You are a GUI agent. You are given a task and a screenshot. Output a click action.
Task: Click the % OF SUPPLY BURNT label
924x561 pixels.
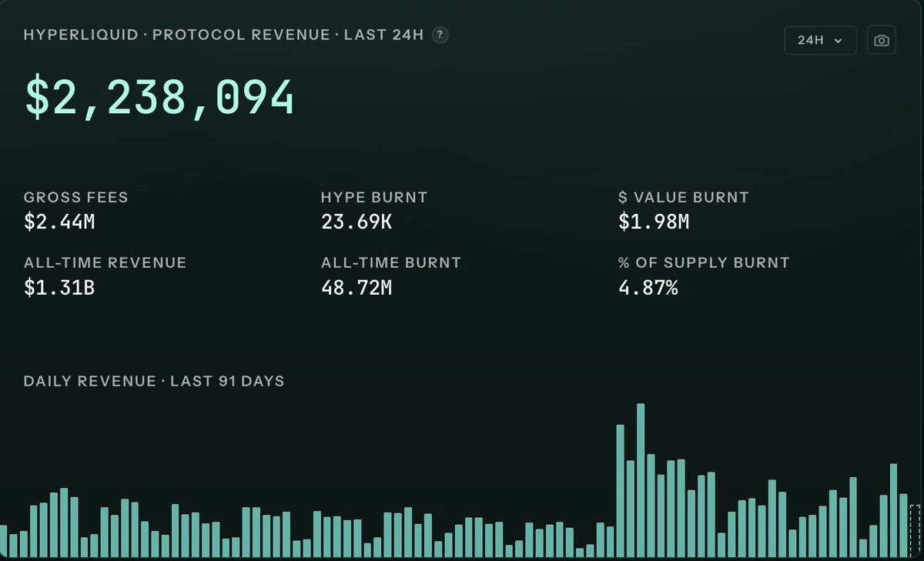coord(704,262)
